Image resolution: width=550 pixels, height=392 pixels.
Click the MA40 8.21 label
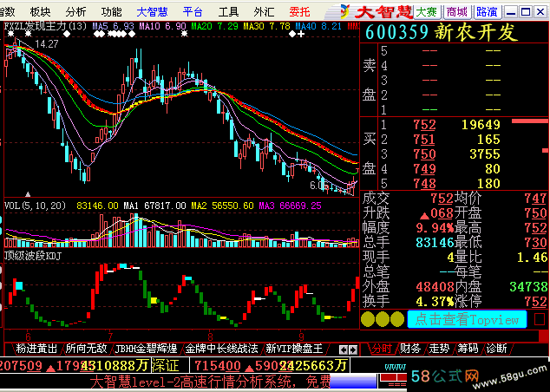click(x=318, y=26)
